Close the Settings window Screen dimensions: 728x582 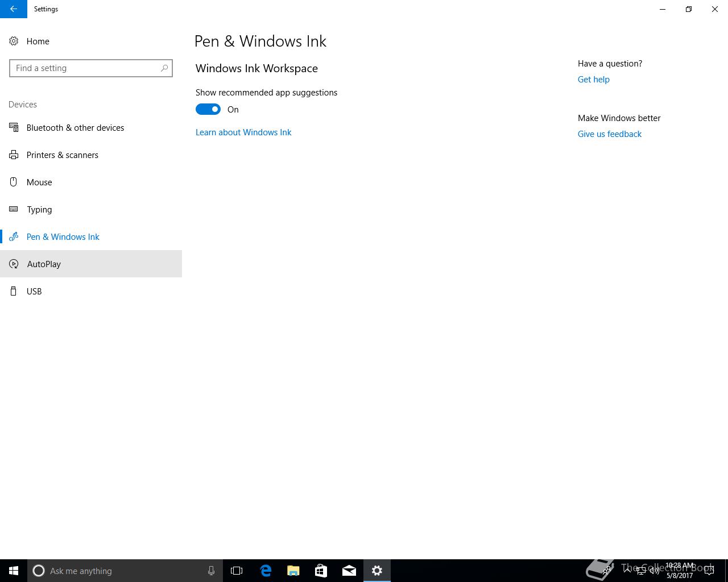tap(715, 9)
